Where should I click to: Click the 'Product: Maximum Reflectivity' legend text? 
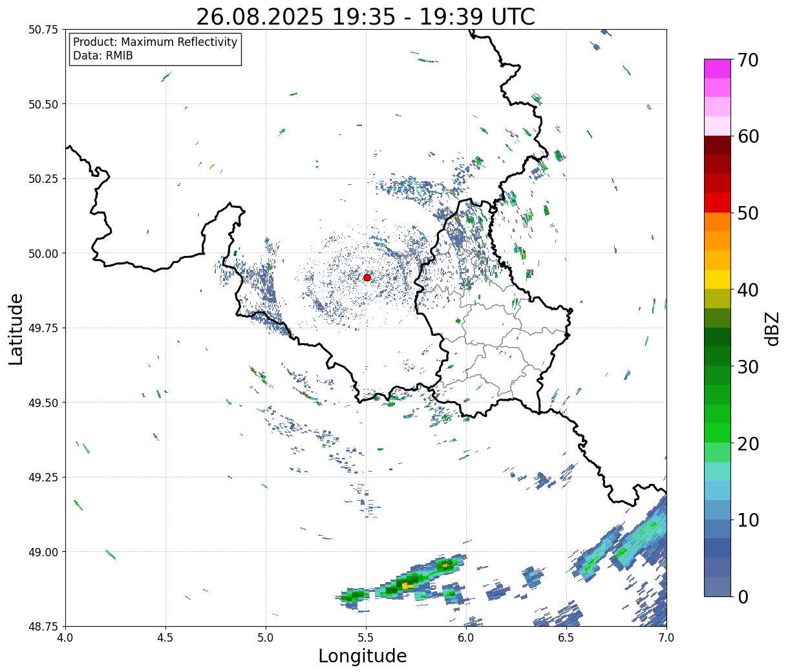pos(155,42)
